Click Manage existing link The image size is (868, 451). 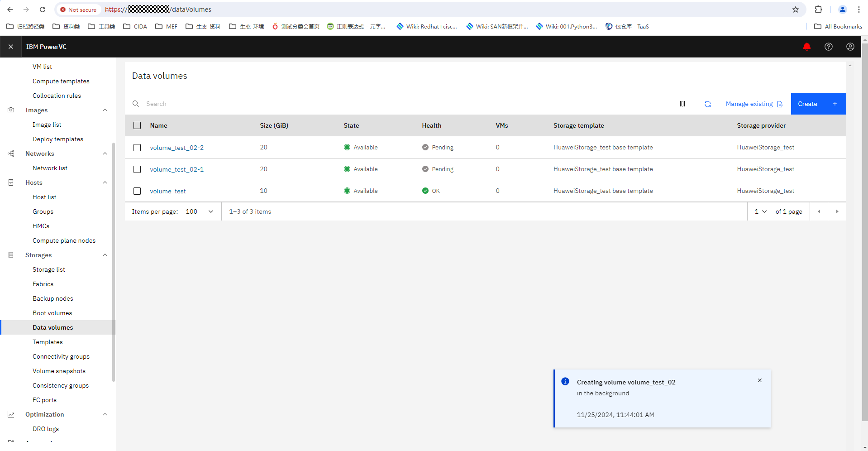[x=754, y=104]
